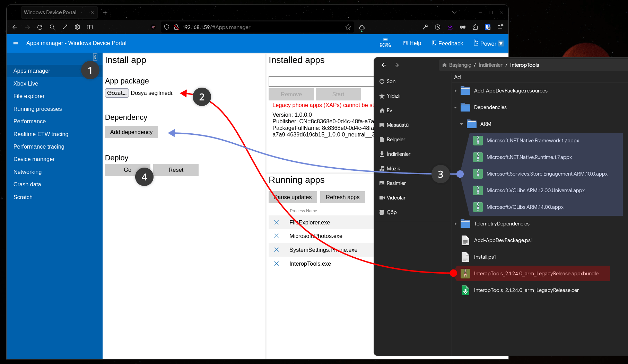Kill FileExplorer.exe with its X icon
The height and width of the screenshot is (364, 628).
[x=277, y=222]
